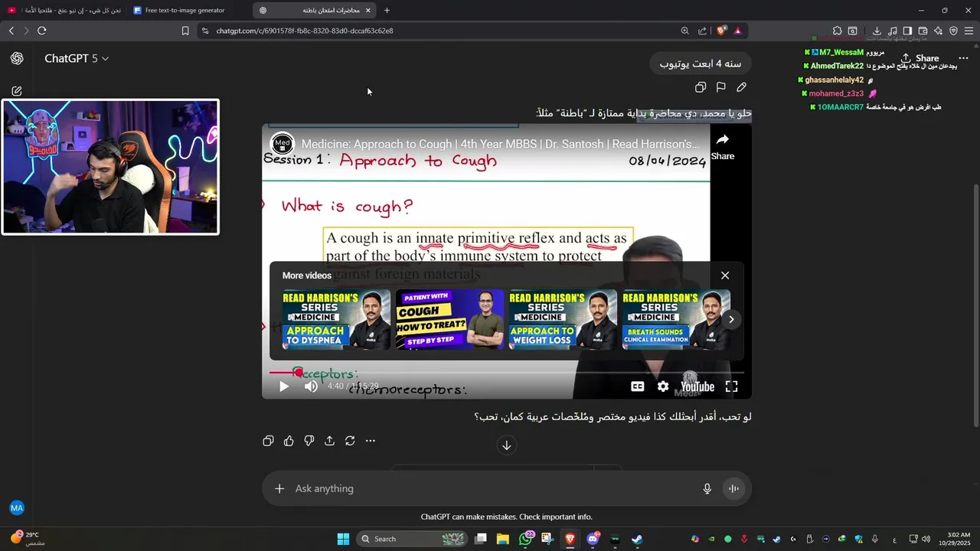Image resolution: width=980 pixels, height=551 pixels.
Task: Open File Explorer from taskbar
Action: (x=502, y=539)
